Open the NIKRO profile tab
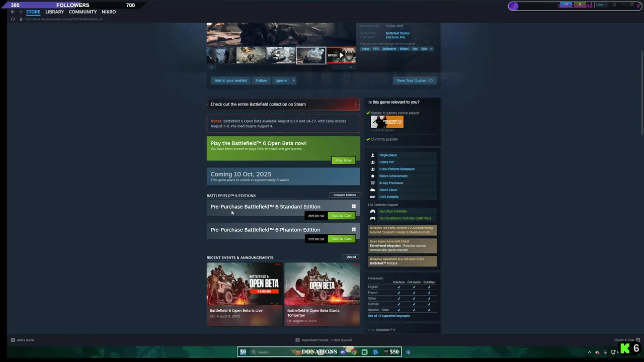 coord(109,12)
